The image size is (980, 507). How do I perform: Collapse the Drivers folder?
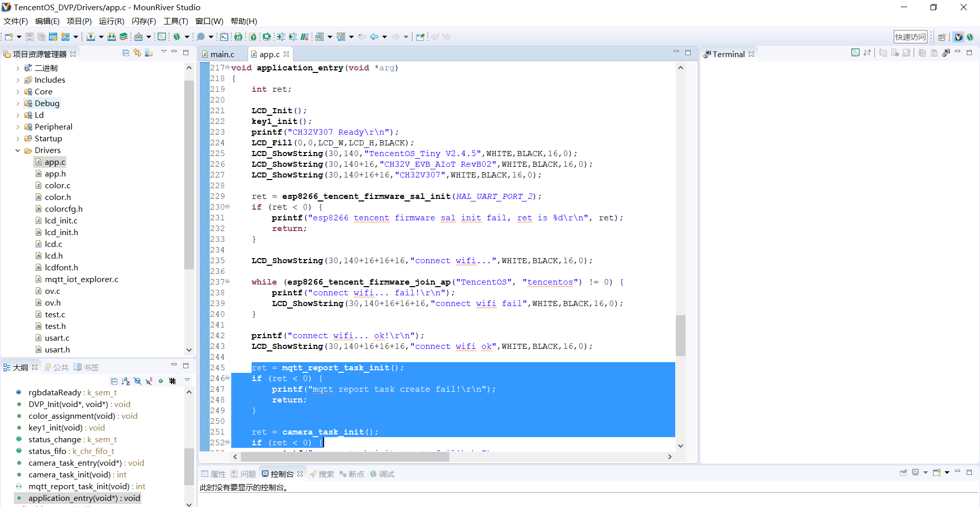point(18,150)
